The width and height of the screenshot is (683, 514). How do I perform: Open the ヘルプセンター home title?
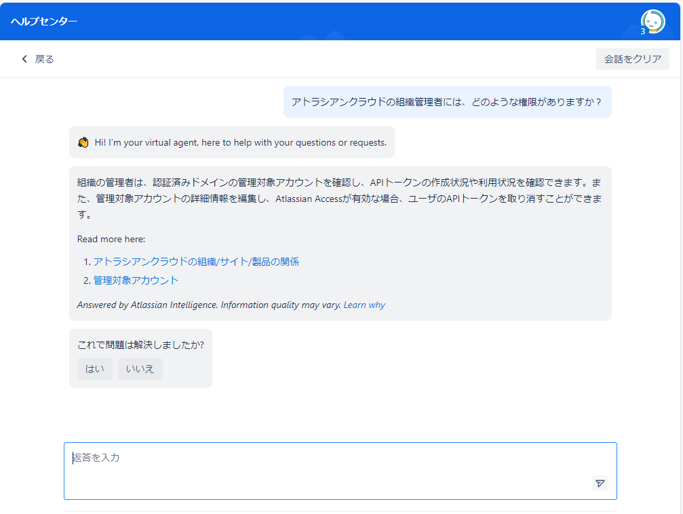(44, 21)
